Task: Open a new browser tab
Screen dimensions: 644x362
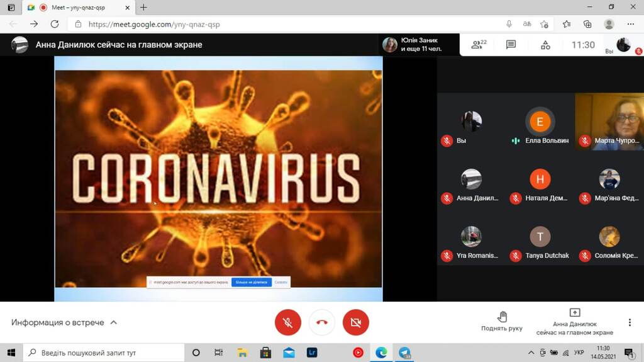Action: point(143,8)
